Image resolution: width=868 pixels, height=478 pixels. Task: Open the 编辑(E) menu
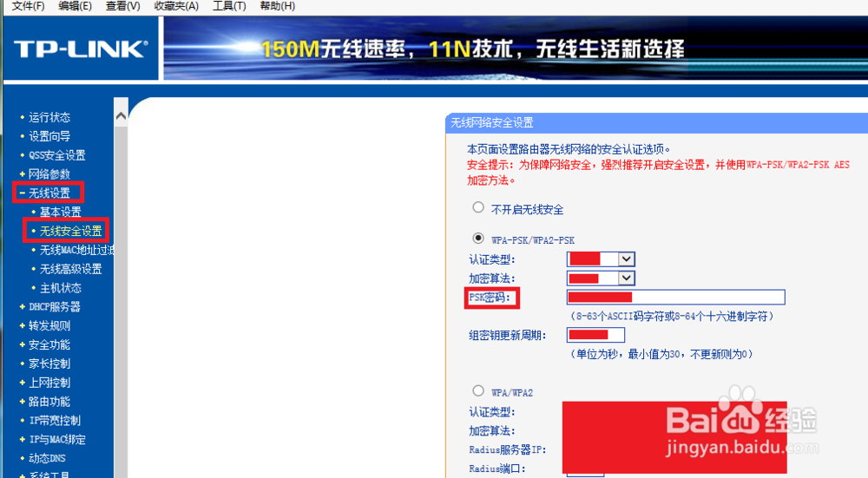pyautogui.click(x=75, y=6)
